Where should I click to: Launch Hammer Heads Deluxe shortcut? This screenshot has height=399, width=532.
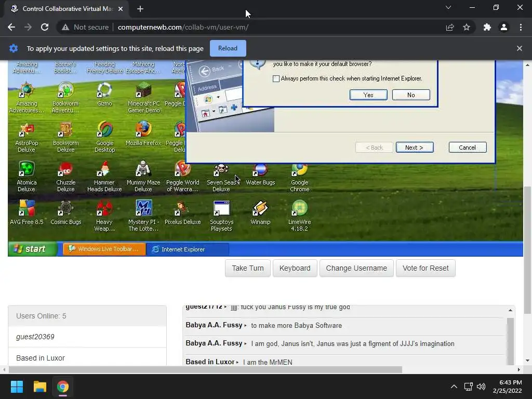[x=104, y=177]
